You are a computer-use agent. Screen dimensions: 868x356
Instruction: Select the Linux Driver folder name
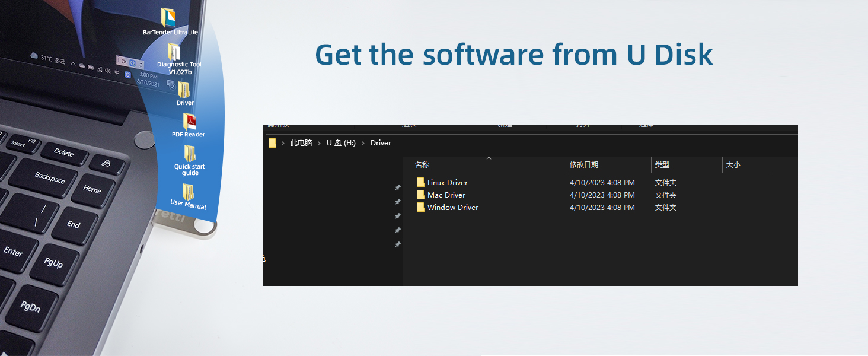coord(448,183)
